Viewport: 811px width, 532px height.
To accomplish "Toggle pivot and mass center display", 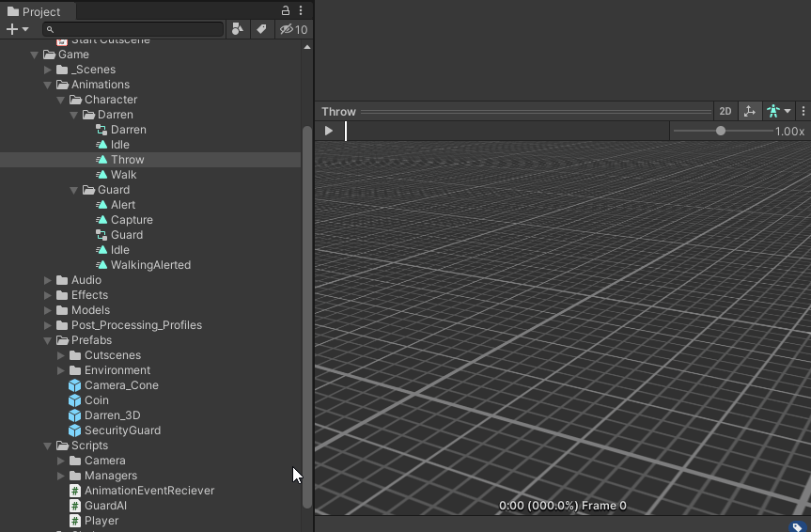I will [750, 111].
